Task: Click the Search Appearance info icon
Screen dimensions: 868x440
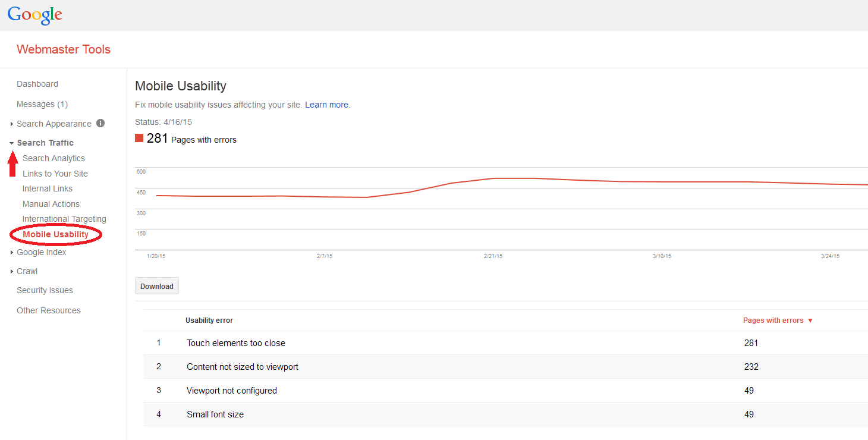Action: [100, 123]
